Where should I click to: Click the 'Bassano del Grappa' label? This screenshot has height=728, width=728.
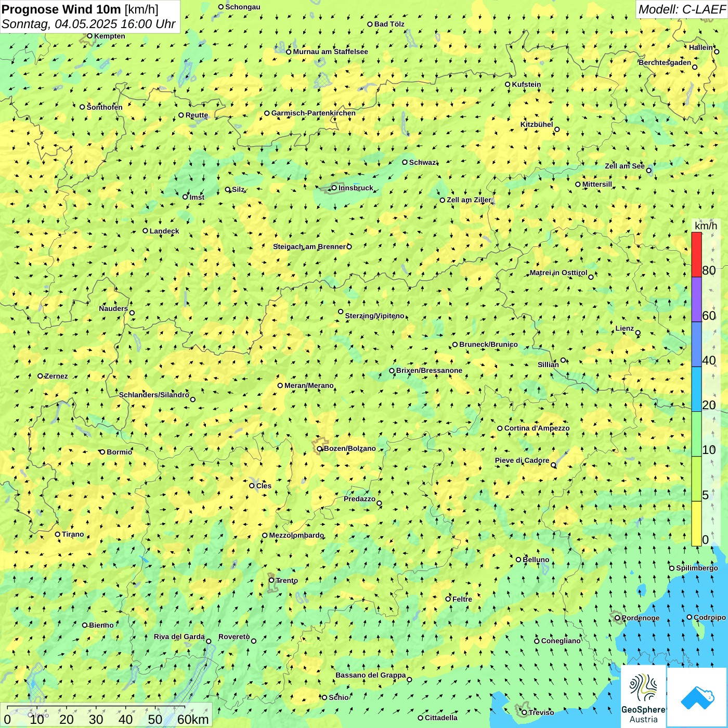point(371,675)
